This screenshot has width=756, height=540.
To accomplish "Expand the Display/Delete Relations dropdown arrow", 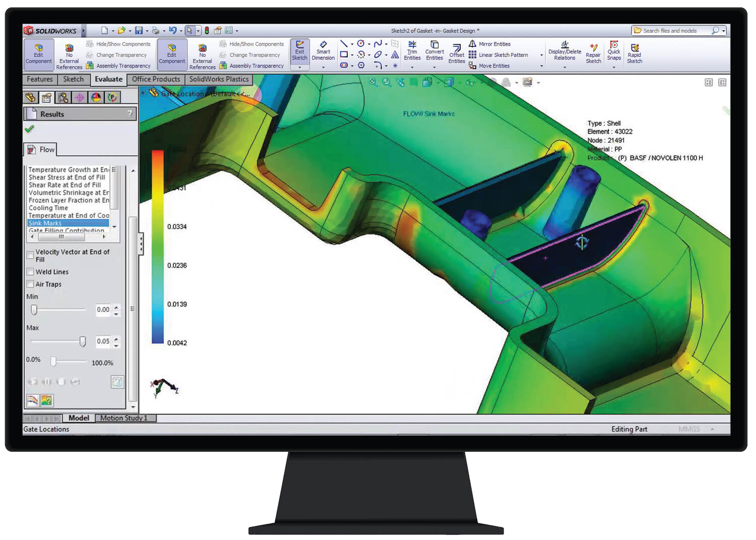I will pyautogui.click(x=564, y=67).
